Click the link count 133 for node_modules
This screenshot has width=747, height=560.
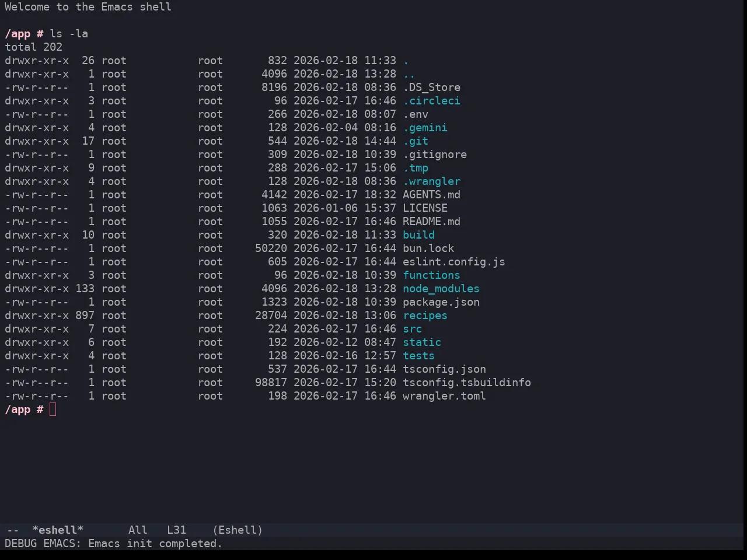[x=85, y=289]
